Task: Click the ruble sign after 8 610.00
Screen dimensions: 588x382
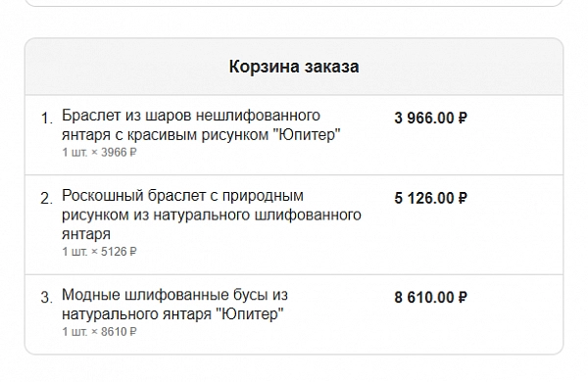Action: click(x=463, y=298)
